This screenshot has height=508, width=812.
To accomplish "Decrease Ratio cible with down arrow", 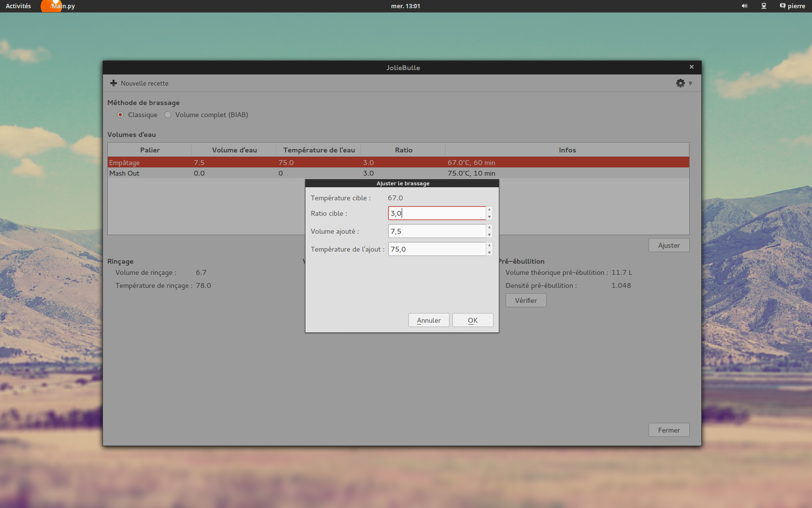I will pos(489,217).
